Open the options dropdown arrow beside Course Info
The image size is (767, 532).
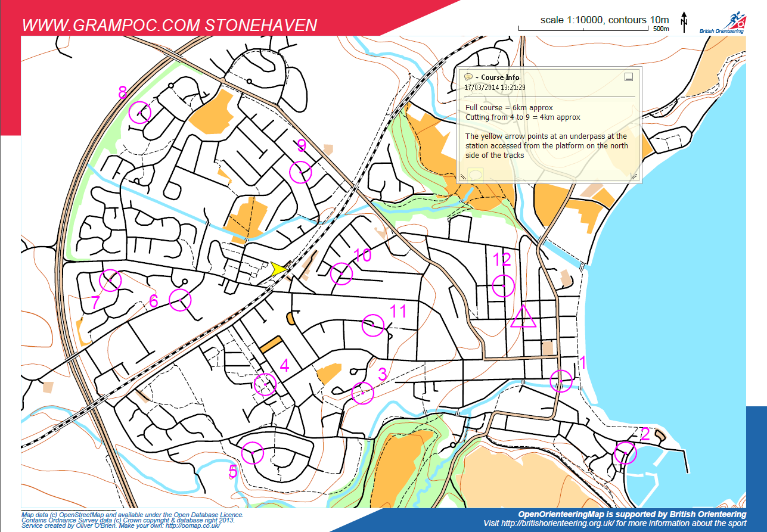(477, 77)
